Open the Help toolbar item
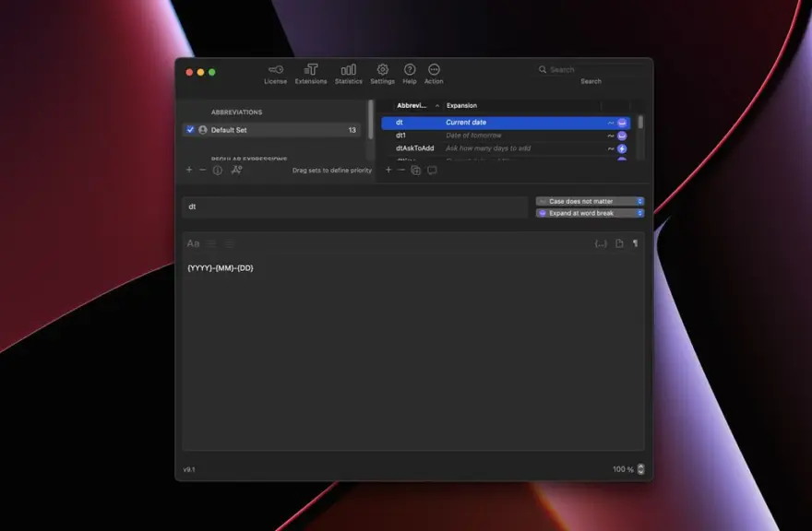Viewport: 812px width, 531px height. tap(409, 74)
